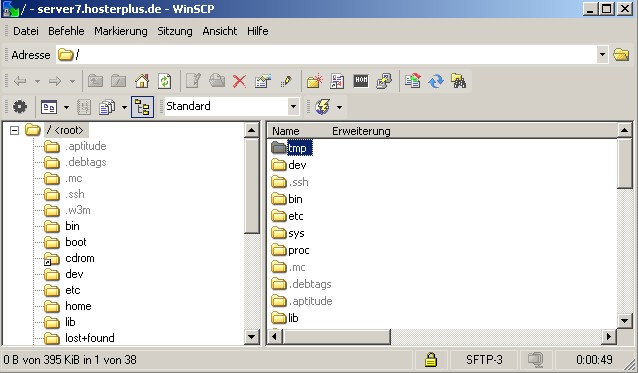Click the Adresse path input field
The width and height of the screenshot is (638, 373).
(326, 55)
